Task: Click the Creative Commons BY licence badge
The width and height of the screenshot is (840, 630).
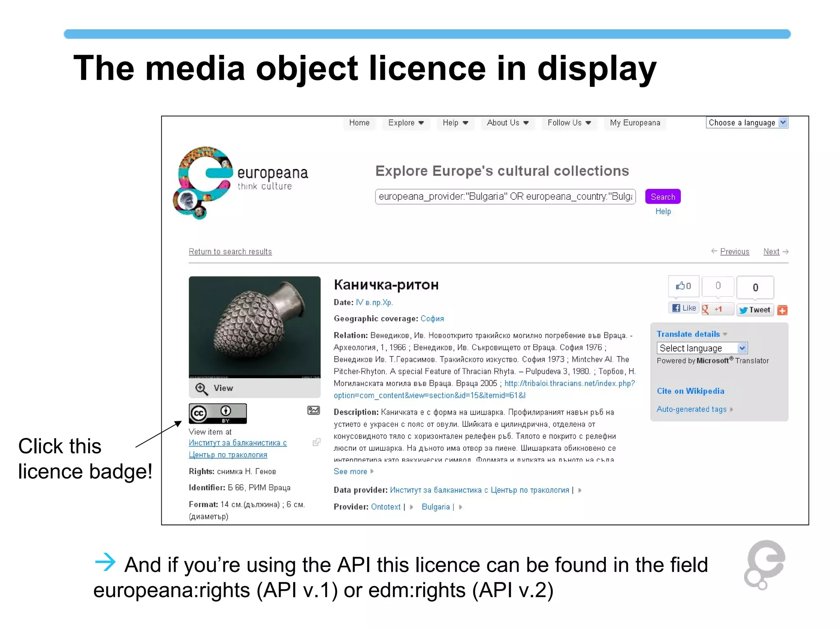Action: click(217, 413)
